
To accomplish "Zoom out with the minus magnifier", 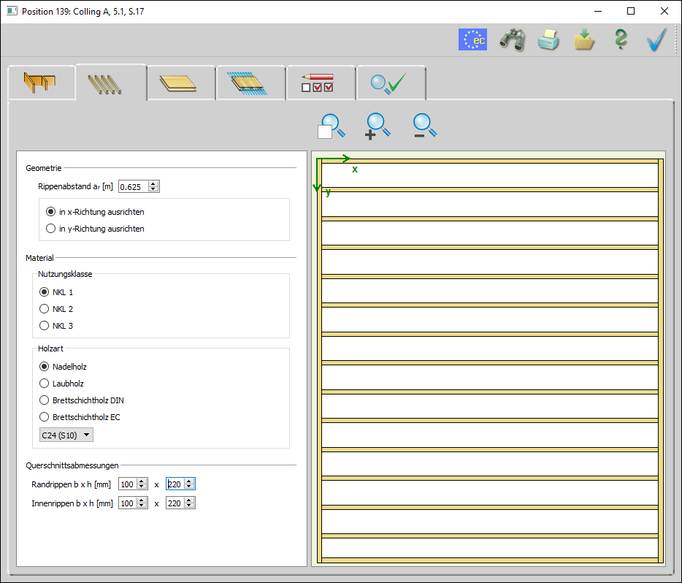I will [425, 125].
